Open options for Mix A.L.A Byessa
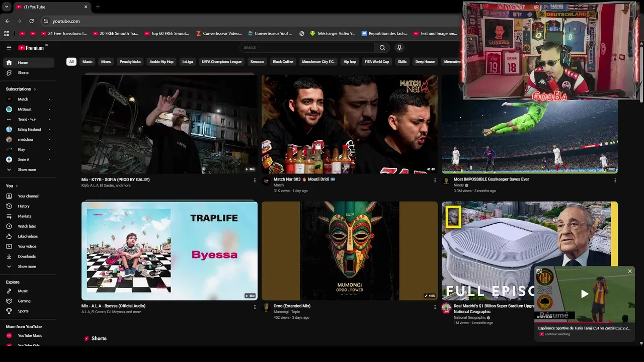Image resolution: width=644 pixels, height=362 pixels. click(255, 307)
